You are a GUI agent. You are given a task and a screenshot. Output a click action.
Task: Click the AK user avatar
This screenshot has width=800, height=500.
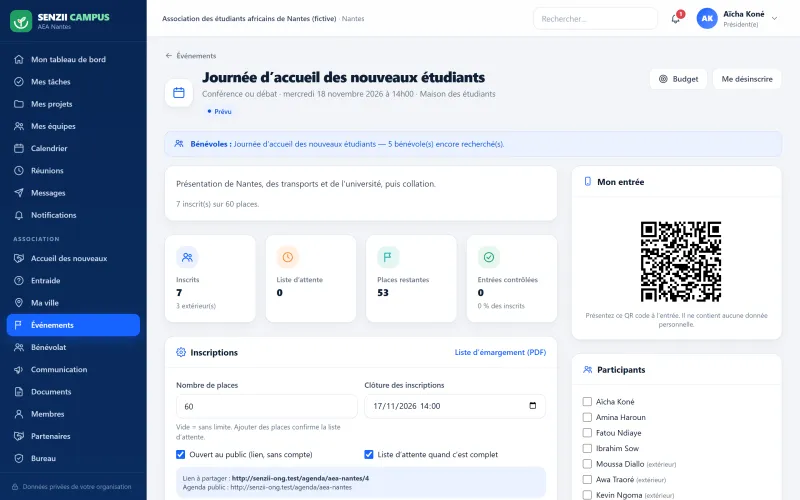(707, 18)
